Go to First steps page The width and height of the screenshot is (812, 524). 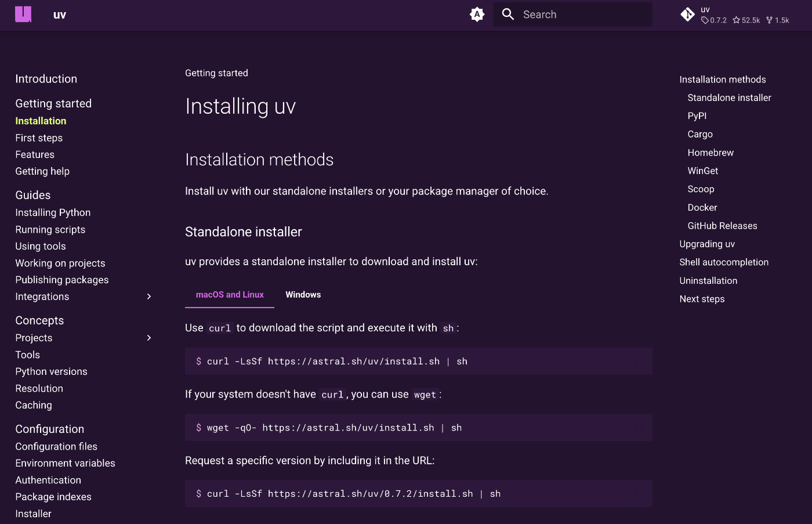coord(39,138)
